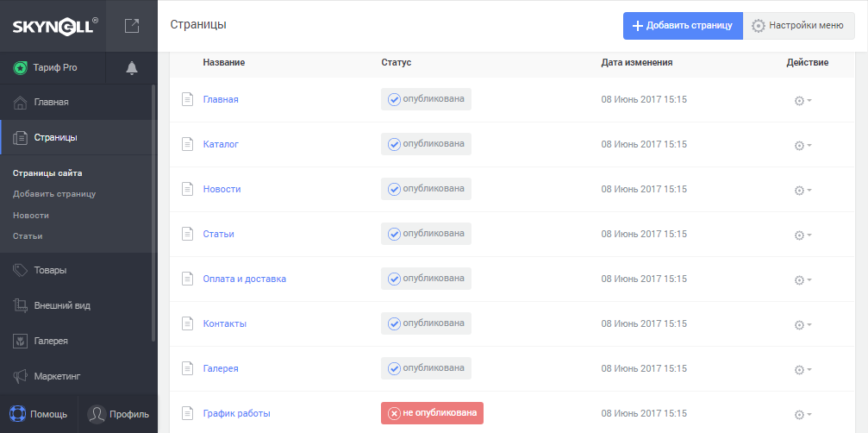Go to Галерея in sidebar
This screenshot has width=868, height=433.
pos(50,341)
